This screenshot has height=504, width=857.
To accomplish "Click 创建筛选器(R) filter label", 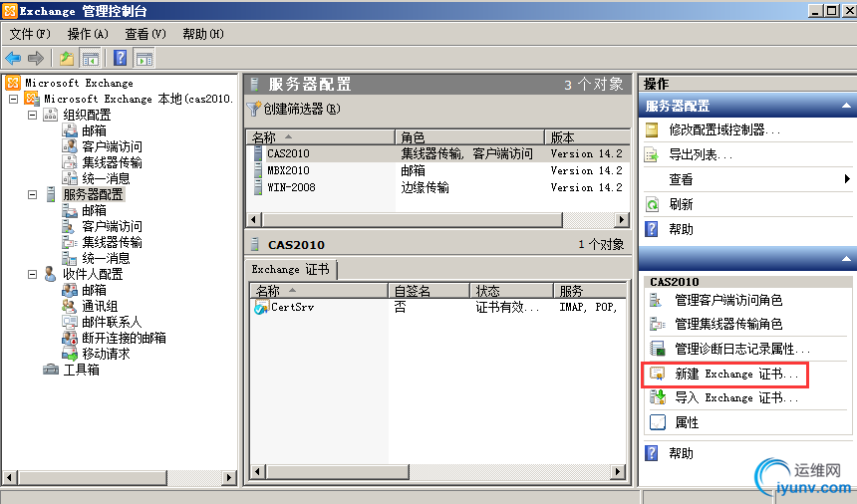I will coord(302,110).
